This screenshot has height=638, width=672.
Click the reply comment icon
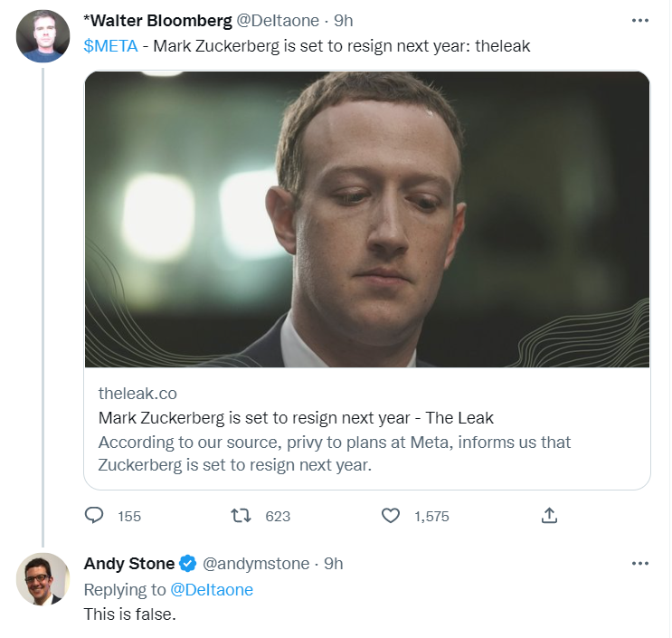click(95, 516)
